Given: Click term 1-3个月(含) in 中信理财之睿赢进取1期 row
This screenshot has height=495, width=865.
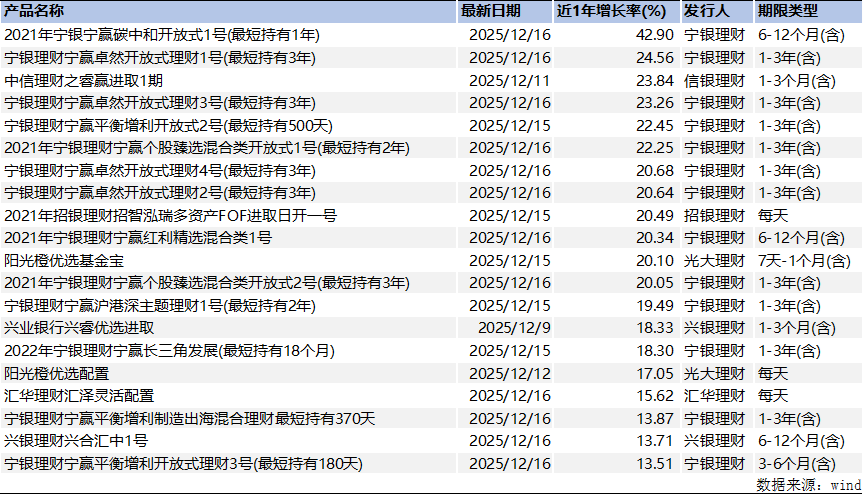Looking at the screenshot, I should [x=797, y=81].
